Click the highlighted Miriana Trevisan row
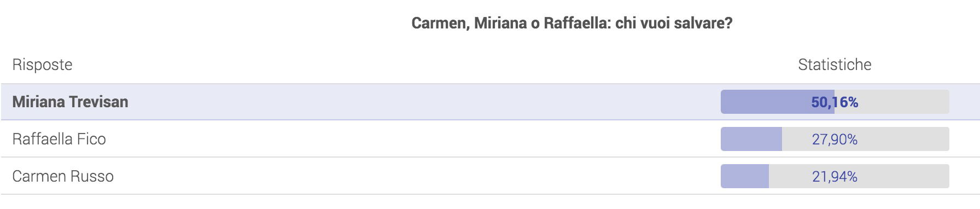Viewport: 980px width, 209px height. point(490,102)
